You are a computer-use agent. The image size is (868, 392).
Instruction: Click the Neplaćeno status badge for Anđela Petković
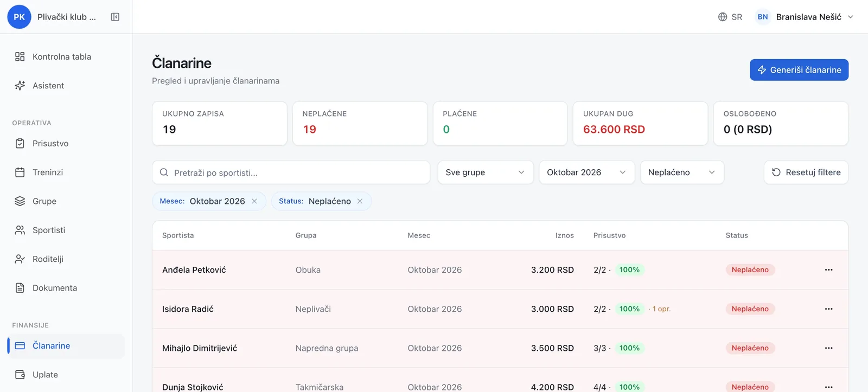pos(750,269)
